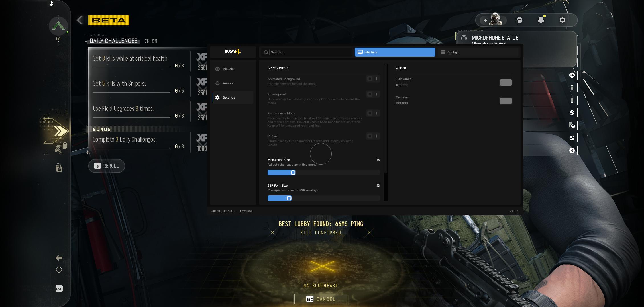
Task: Open the Visuals section
Action: tap(233, 69)
